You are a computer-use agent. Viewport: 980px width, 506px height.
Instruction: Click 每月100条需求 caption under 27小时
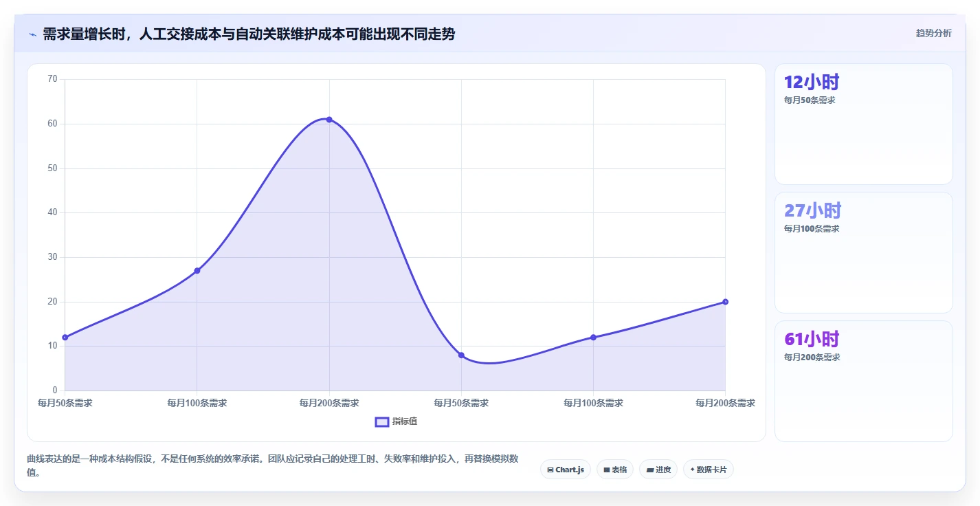pos(812,229)
